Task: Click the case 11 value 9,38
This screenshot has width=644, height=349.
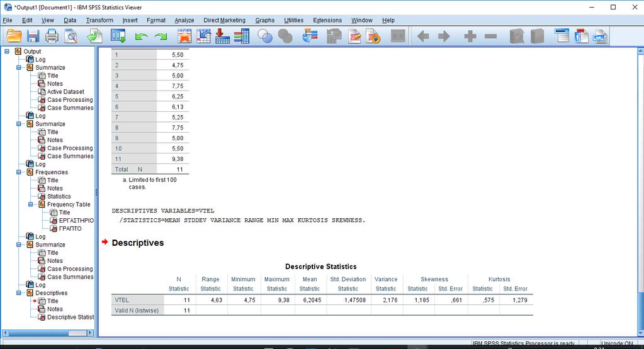Action: (x=178, y=158)
